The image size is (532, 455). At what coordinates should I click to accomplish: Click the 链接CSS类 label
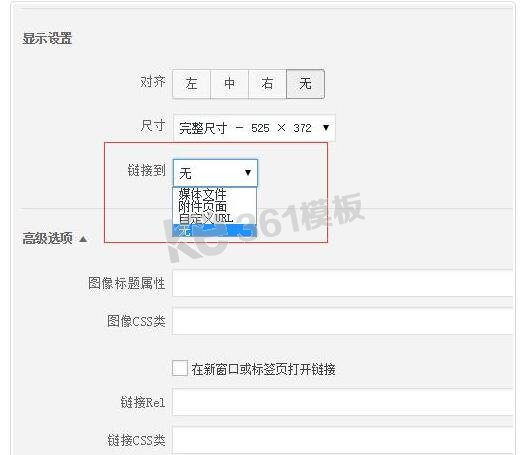(x=136, y=440)
